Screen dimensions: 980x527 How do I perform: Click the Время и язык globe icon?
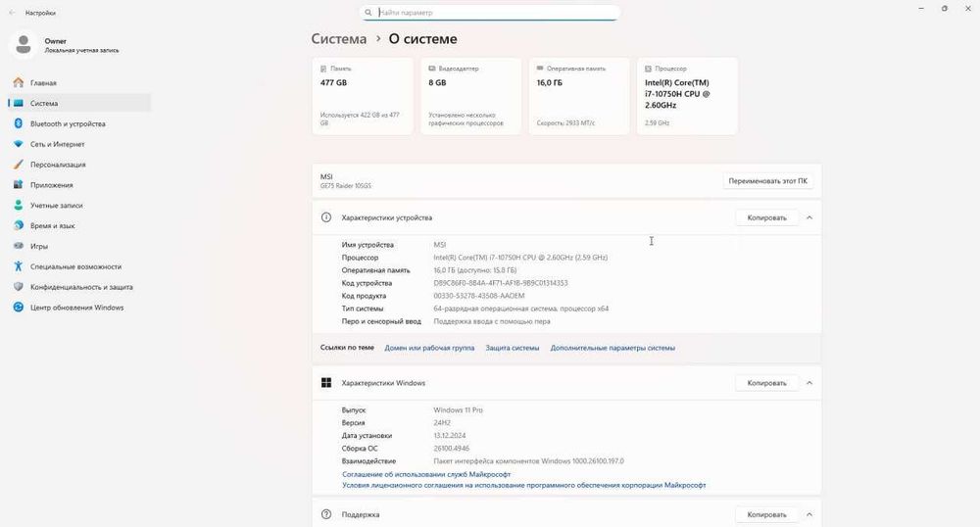coord(18,225)
